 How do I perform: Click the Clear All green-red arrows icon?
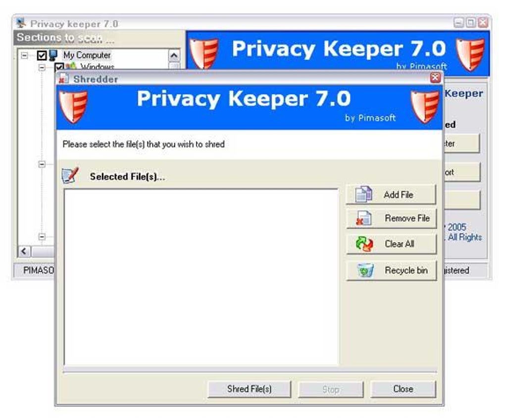(364, 244)
